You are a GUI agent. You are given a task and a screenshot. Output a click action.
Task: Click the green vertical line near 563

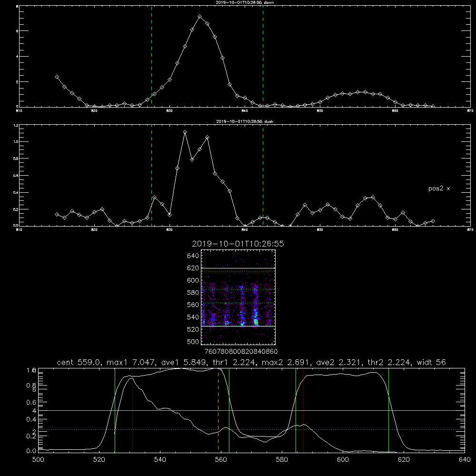click(229, 410)
